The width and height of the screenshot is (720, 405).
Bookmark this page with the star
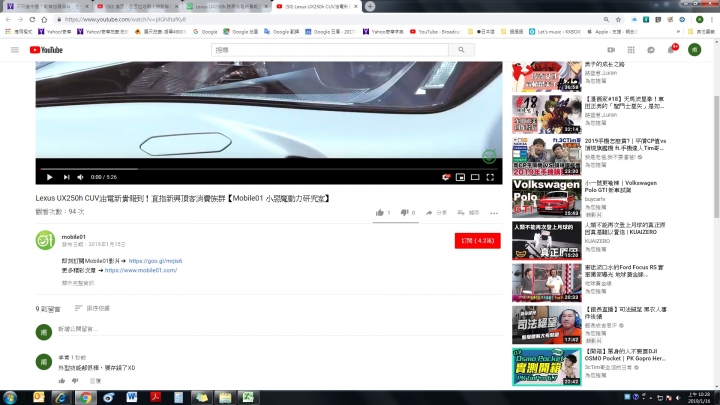coord(618,19)
